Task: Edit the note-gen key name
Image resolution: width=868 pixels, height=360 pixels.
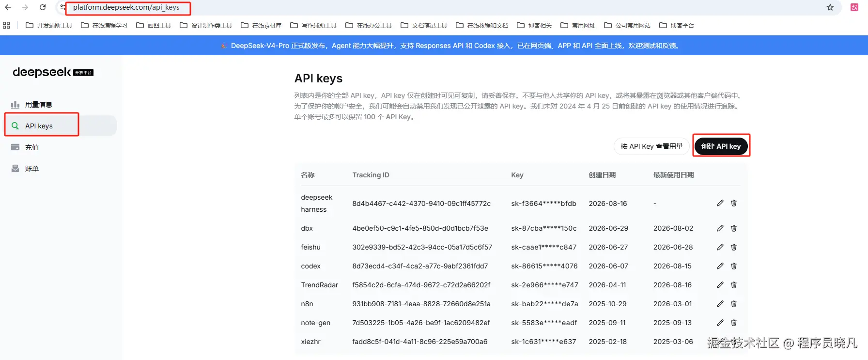Action: pos(720,323)
